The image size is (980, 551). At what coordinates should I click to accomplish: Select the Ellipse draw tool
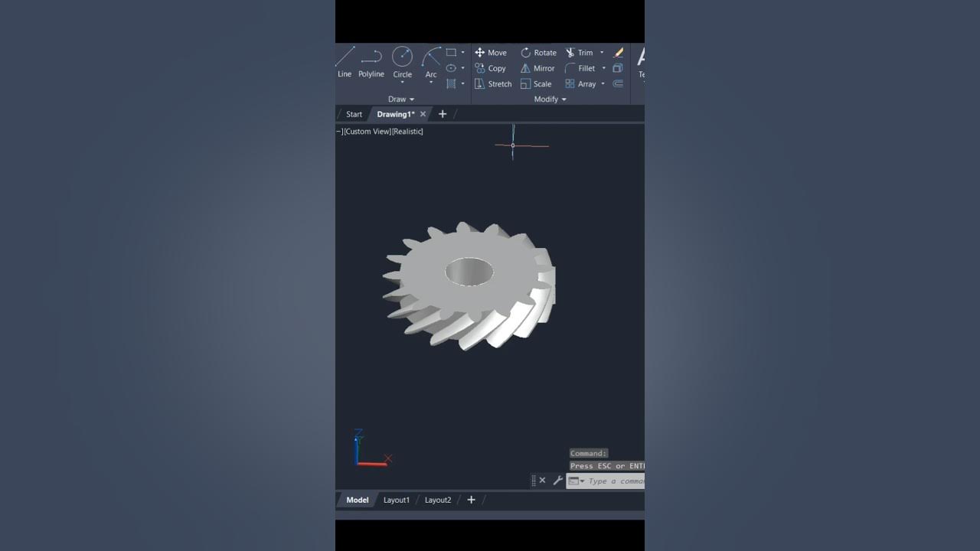[x=451, y=68]
